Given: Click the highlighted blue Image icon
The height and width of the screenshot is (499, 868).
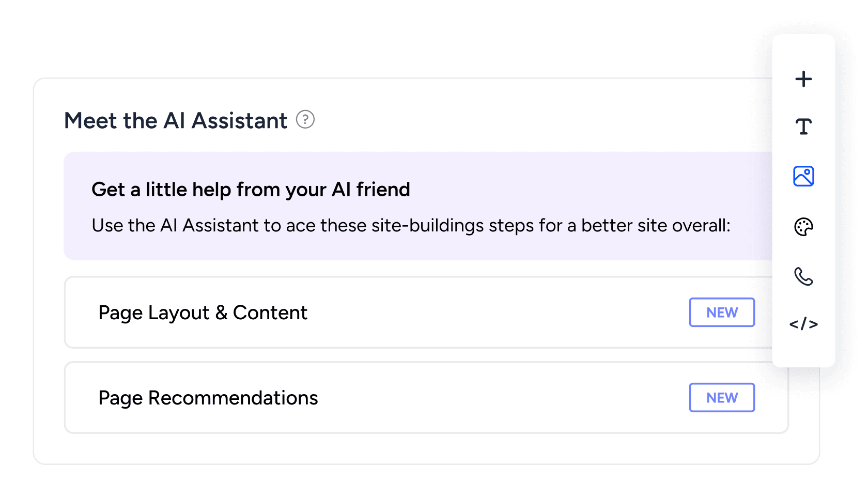Looking at the screenshot, I should click(803, 176).
